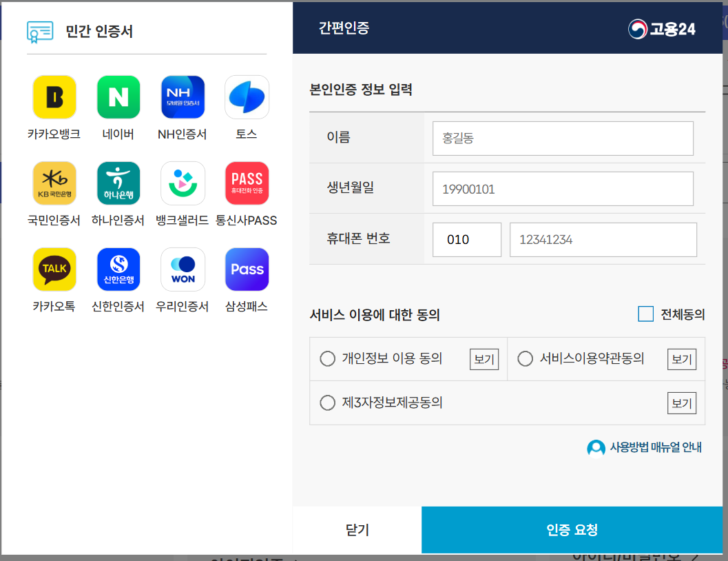
Task: Click the 통신사PASS label text
Action: (x=247, y=220)
